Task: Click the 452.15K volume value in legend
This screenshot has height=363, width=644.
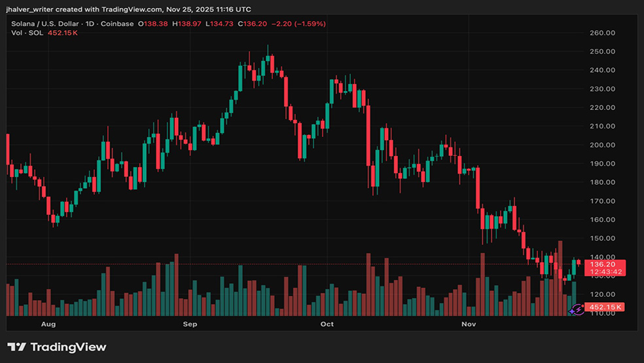Action: [63, 33]
